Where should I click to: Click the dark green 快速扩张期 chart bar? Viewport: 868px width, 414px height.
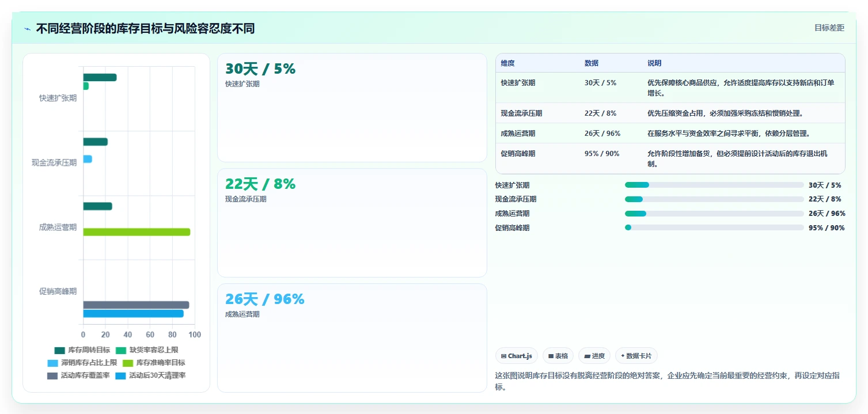pos(100,77)
